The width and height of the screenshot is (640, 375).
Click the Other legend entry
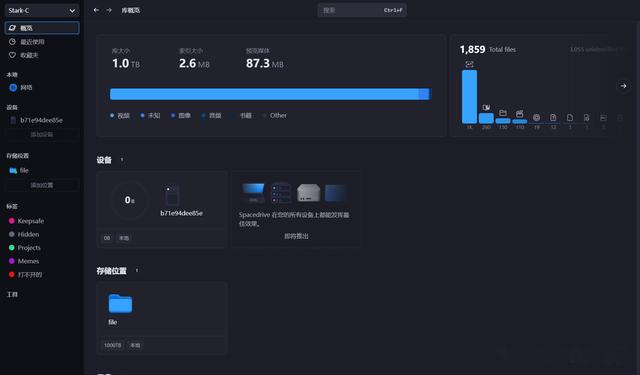274,115
